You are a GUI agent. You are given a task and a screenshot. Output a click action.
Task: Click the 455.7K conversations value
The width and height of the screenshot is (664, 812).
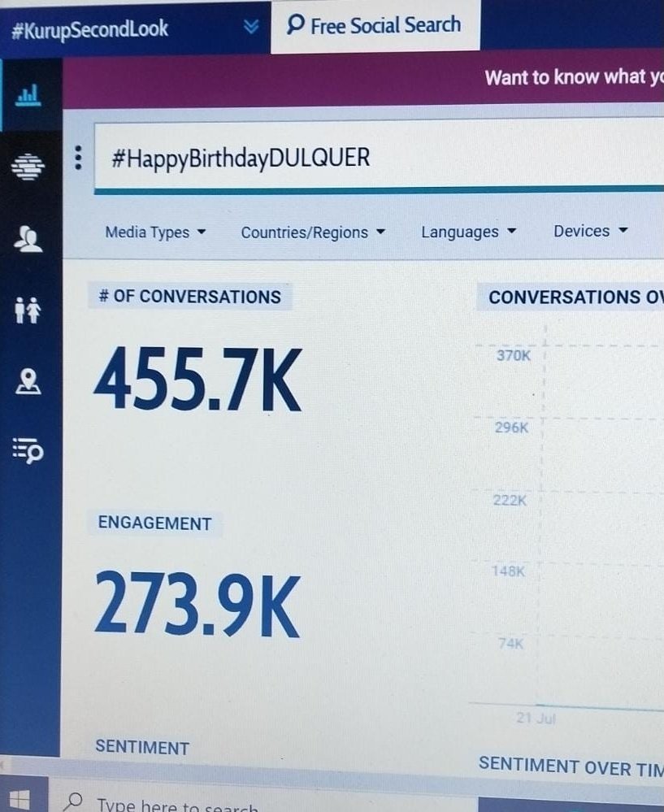tap(197, 380)
